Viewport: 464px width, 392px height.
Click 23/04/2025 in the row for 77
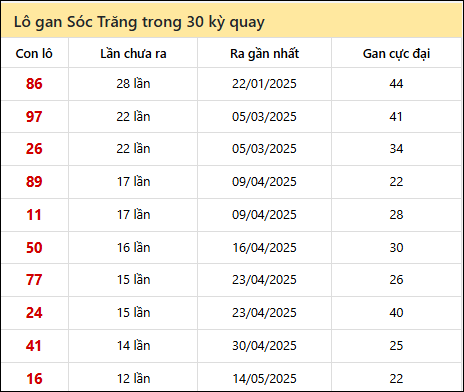[x=264, y=280]
